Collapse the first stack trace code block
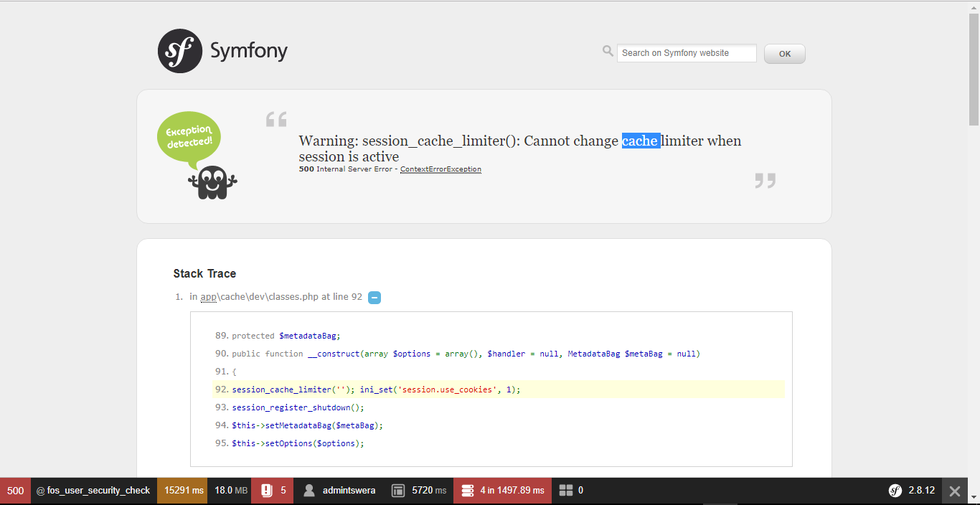This screenshot has width=980, height=505. click(x=374, y=296)
